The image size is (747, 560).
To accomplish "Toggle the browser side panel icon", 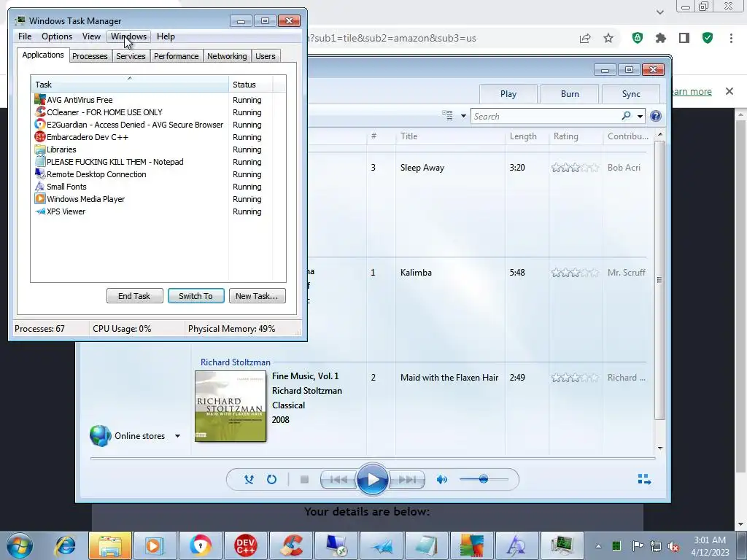I will 684,38.
